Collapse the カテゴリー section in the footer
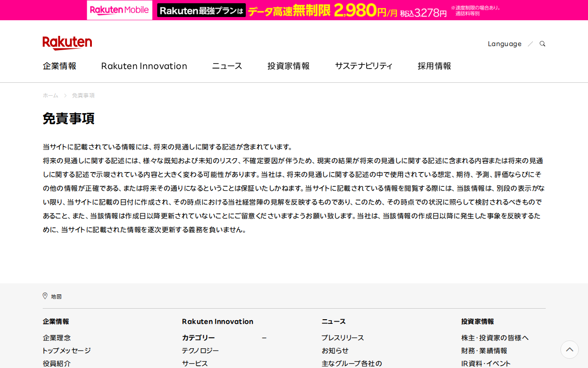588x368 pixels. pyautogui.click(x=264, y=337)
